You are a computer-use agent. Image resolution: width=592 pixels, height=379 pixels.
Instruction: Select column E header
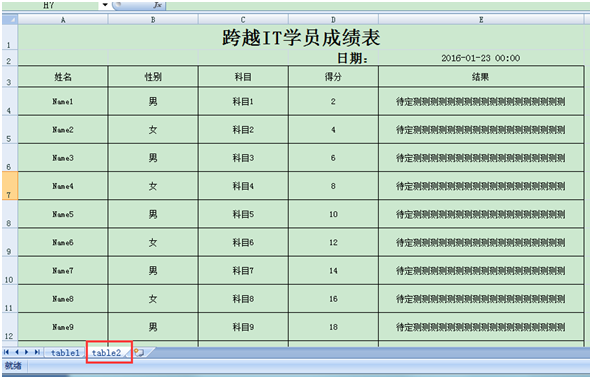[481, 20]
